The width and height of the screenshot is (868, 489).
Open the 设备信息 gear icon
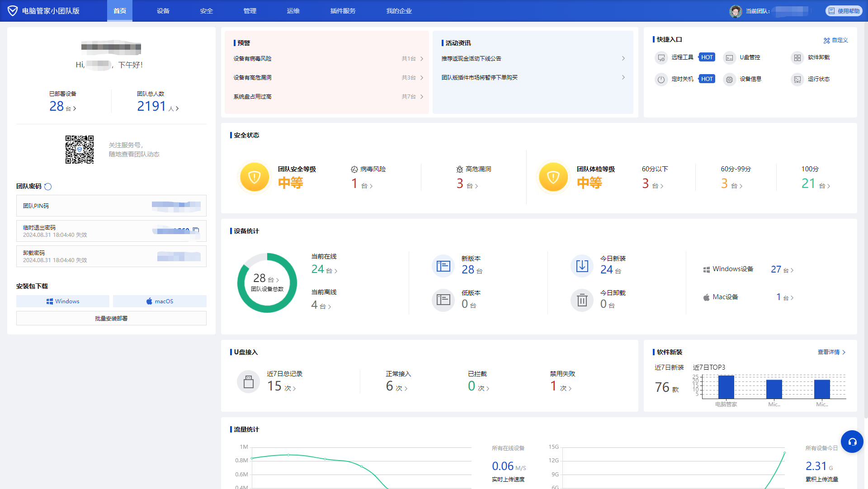pos(729,79)
